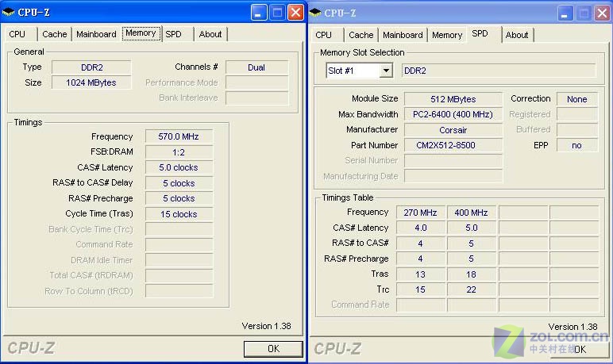Image resolution: width=613 pixels, height=364 pixels.
Task: Open the CPU tab in right CPU-Z window
Action: (324, 35)
